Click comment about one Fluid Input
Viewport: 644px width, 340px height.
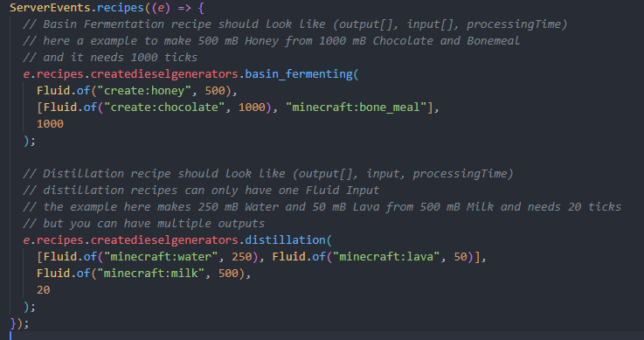[x=201, y=191]
